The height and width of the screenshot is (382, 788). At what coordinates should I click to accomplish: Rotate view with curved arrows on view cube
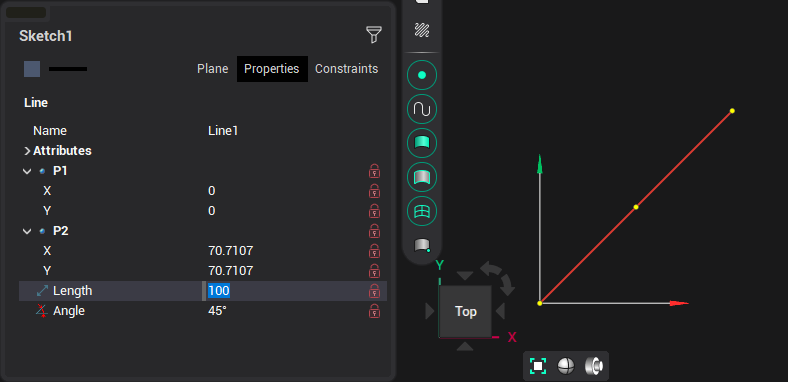(x=498, y=278)
